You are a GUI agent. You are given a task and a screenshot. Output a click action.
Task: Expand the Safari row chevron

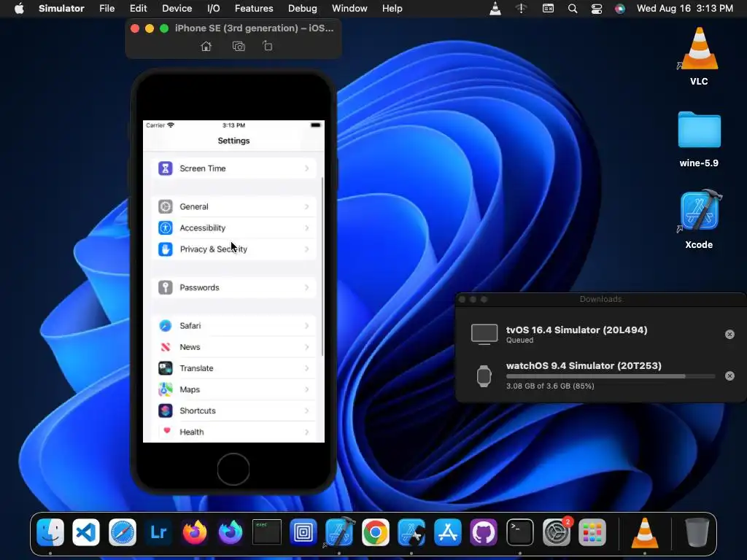tap(307, 326)
